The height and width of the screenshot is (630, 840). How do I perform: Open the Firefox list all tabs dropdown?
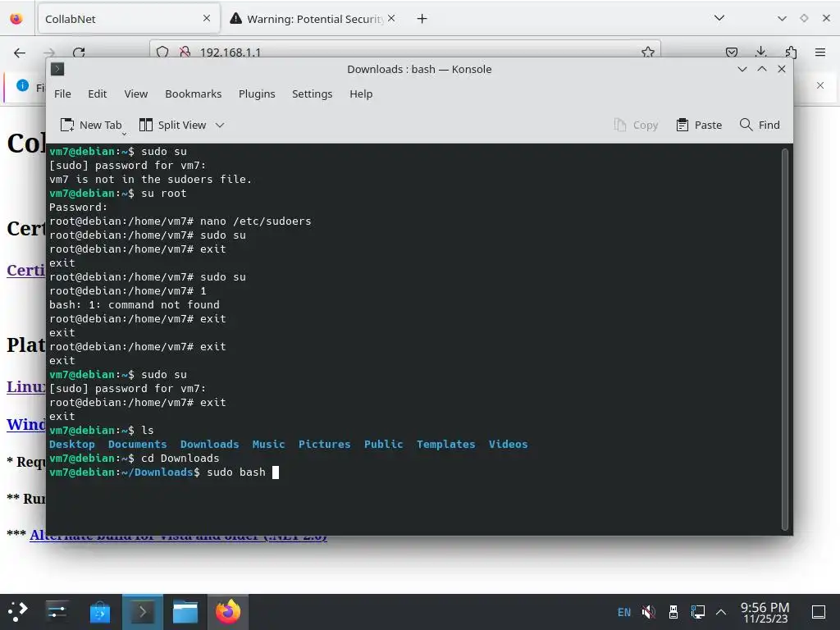[x=719, y=18]
